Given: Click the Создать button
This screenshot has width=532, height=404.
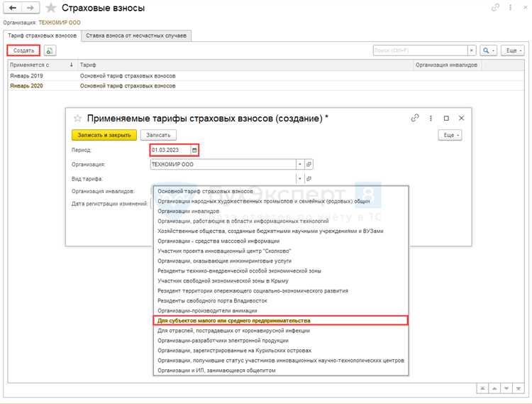Looking at the screenshot, I should 23,50.
